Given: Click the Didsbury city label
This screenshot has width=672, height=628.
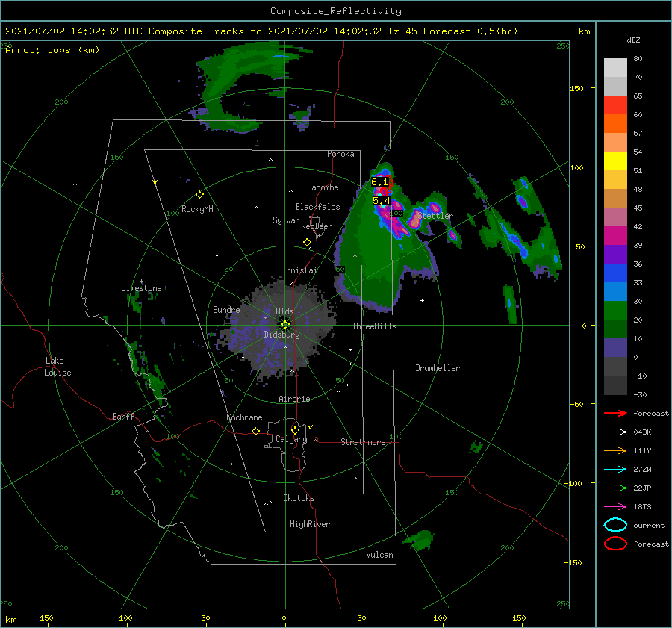Looking at the screenshot, I should (x=282, y=335).
